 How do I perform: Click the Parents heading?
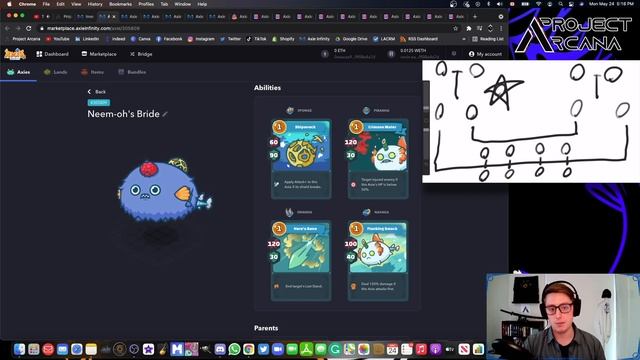point(266,328)
